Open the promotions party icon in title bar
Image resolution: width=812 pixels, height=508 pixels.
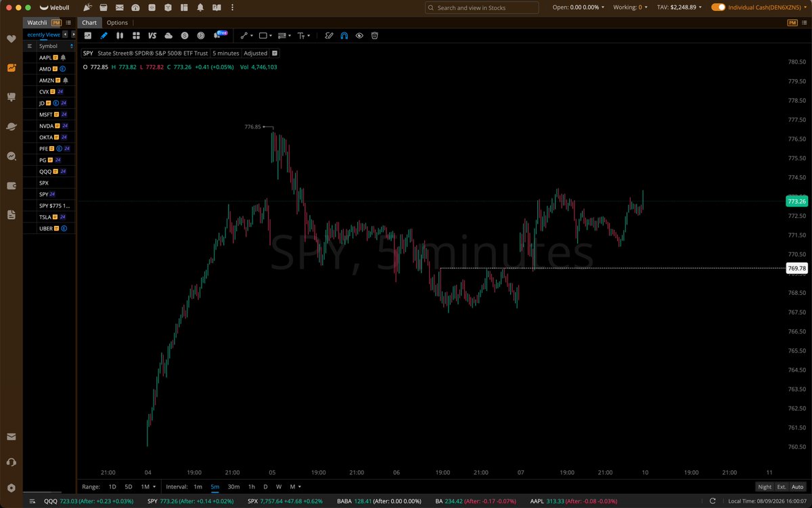point(87,7)
